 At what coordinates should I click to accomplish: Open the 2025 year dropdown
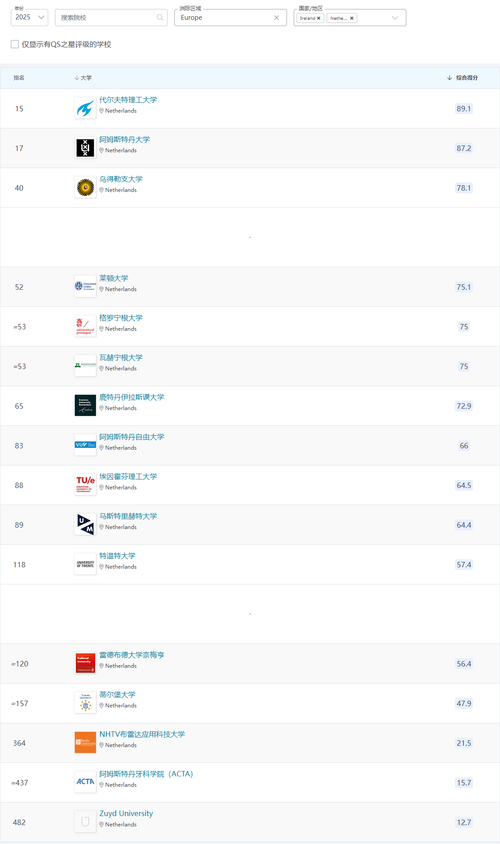point(30,18)
